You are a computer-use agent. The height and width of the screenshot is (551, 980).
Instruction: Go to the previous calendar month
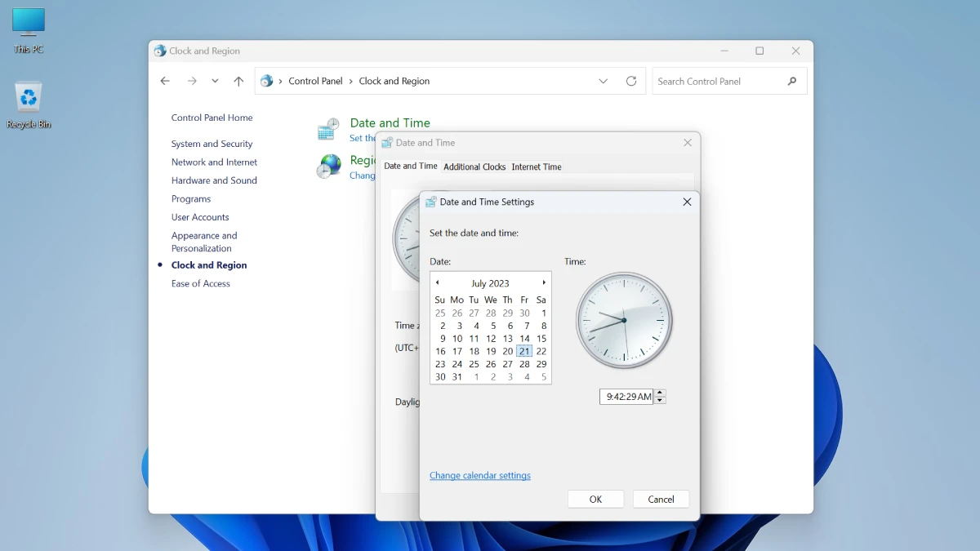point(437,282)
